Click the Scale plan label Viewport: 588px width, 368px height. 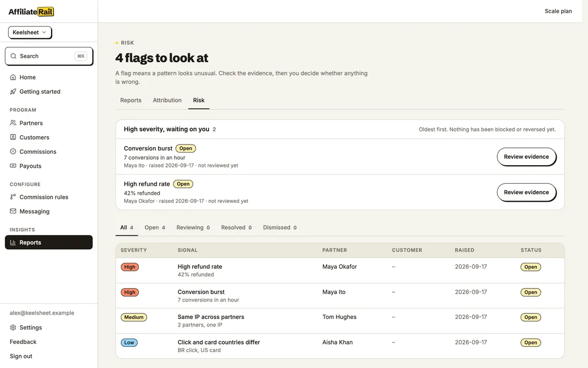coord(559,11)
